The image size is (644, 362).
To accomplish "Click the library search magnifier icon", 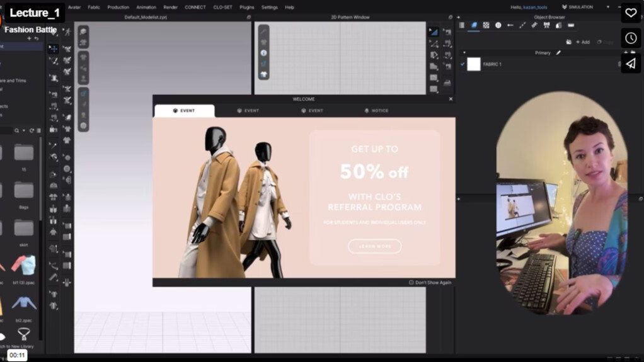I will pos(17,130).
